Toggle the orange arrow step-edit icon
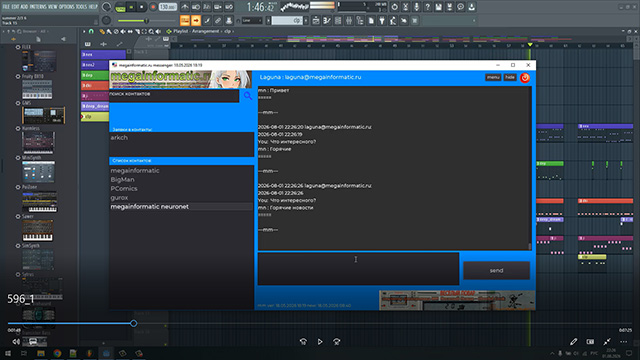 (196, 20)
